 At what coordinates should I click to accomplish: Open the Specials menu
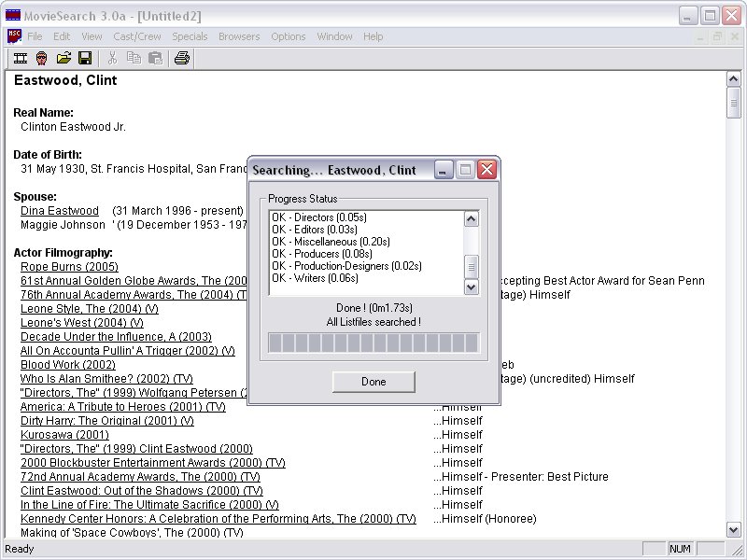click(x=190, y=36)
